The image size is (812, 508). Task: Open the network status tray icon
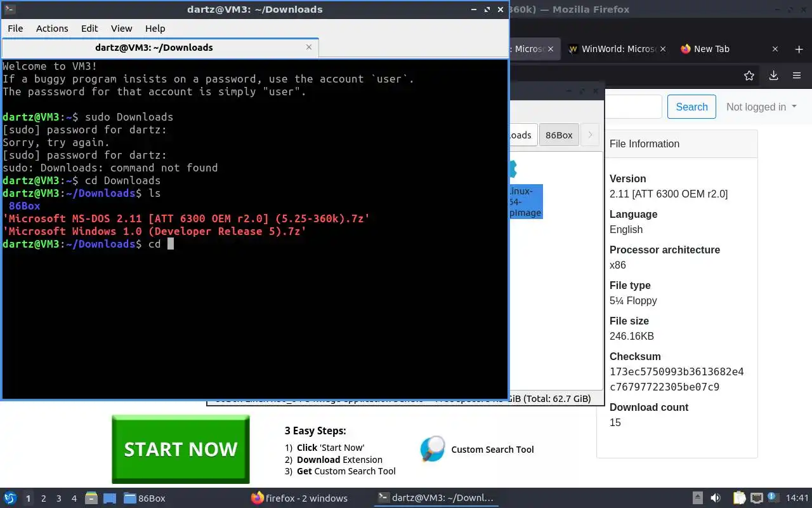[757, 498]
